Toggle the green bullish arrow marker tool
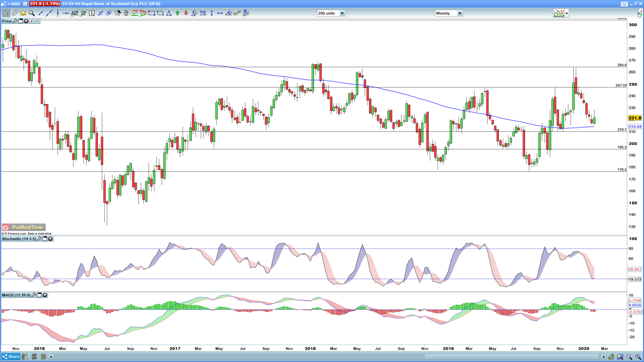 (x=178, y=13)
